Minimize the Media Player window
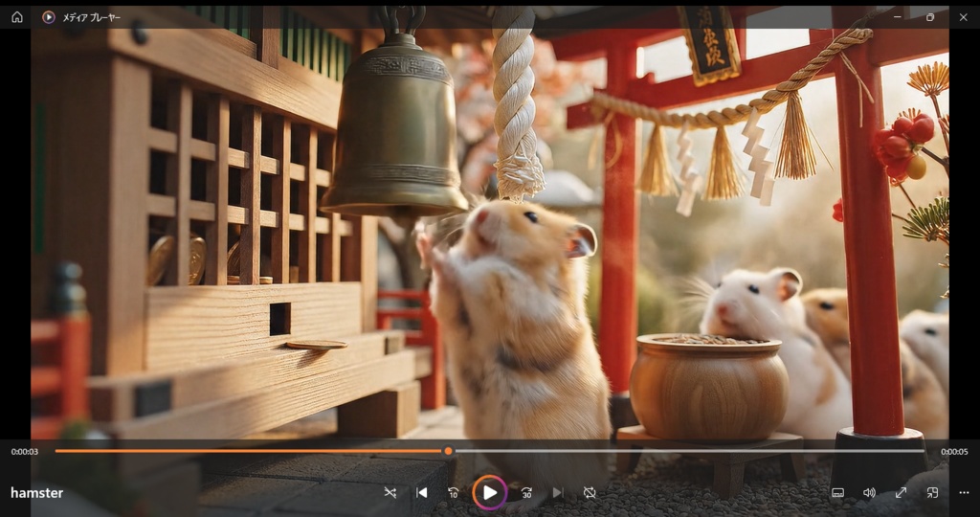Image resolution: width=980 pixels, height=517 pixels. (898, 17)
